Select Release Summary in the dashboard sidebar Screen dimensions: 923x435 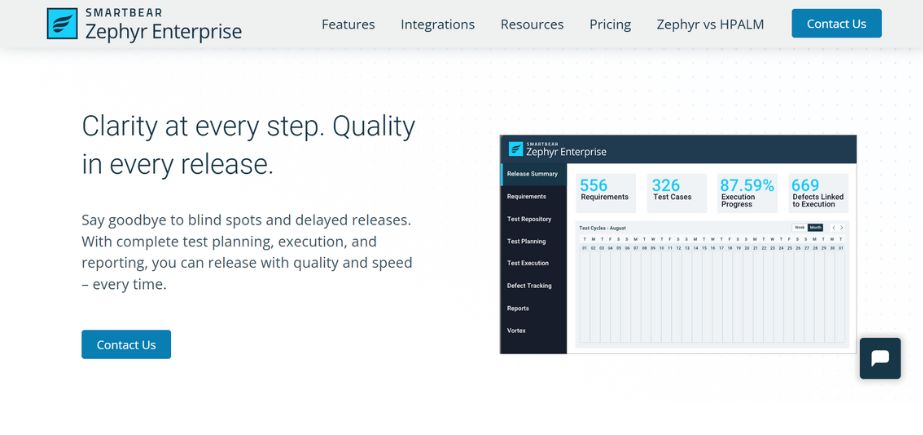(x=533, y=174)
